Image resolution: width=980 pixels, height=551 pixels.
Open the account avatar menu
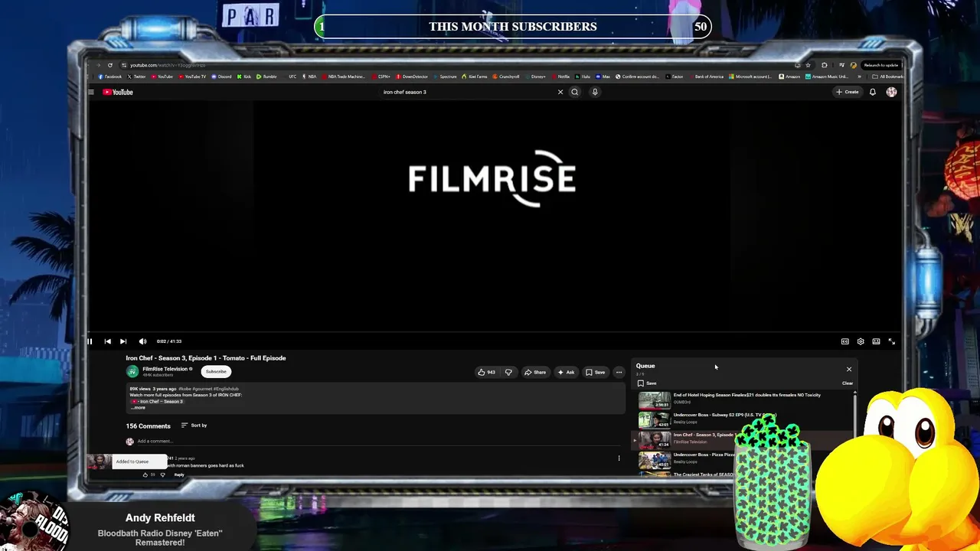coord(891,92)
